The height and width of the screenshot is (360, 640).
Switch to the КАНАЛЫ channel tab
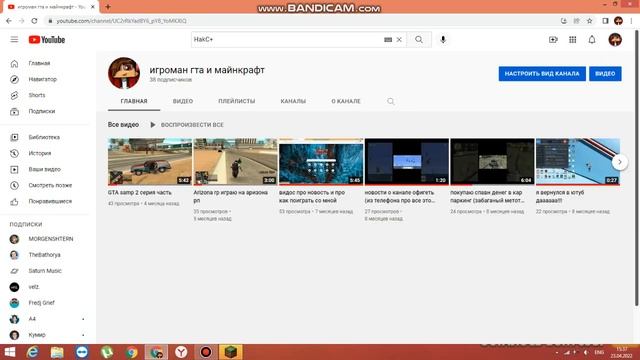coord(293,101)
